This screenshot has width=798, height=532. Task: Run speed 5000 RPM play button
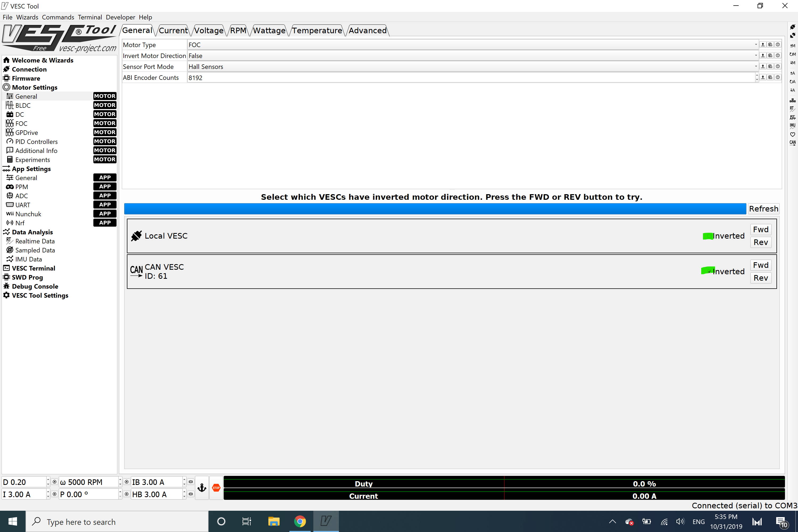click(127, 482)
